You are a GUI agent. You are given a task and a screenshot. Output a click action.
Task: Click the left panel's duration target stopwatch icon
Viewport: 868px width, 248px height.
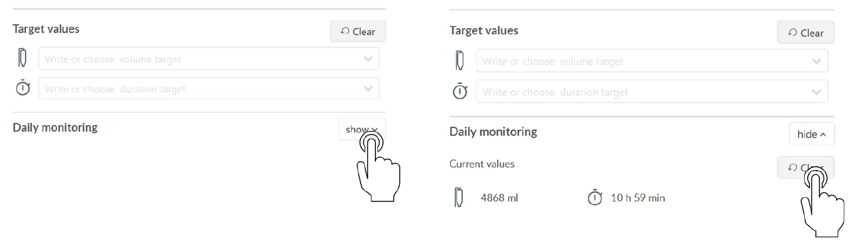22,89
